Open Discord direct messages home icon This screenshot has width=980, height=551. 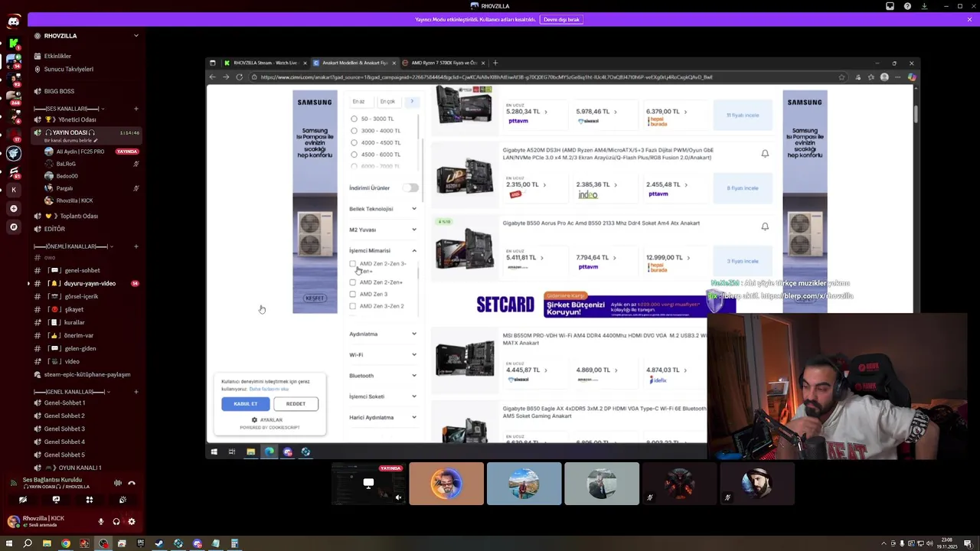click(13, 21)
